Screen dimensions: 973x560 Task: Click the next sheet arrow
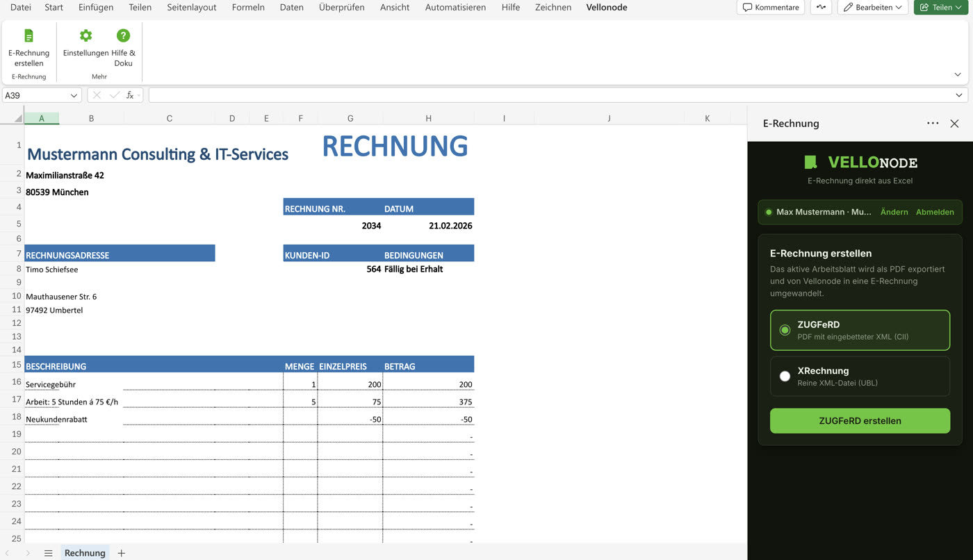click(28, 553)
